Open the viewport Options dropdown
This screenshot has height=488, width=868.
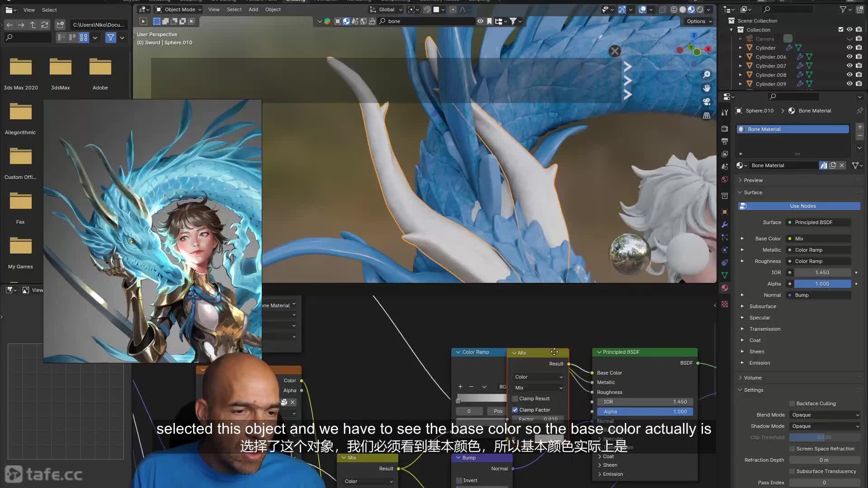click(699, 21)
